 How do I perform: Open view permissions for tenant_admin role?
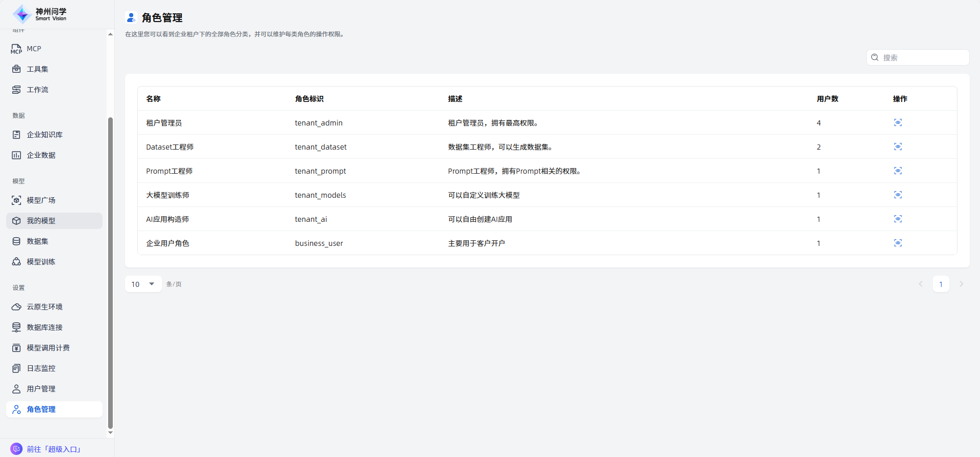point(897,122)
